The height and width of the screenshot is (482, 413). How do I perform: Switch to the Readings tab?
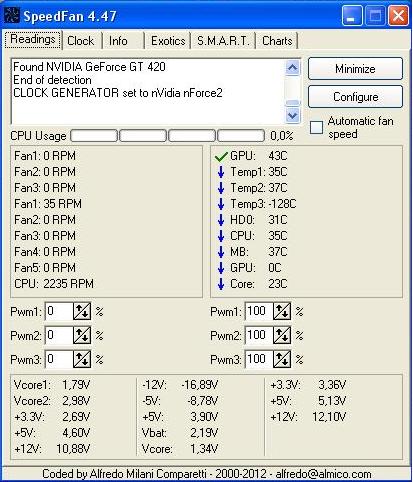[x=33, y=40]
